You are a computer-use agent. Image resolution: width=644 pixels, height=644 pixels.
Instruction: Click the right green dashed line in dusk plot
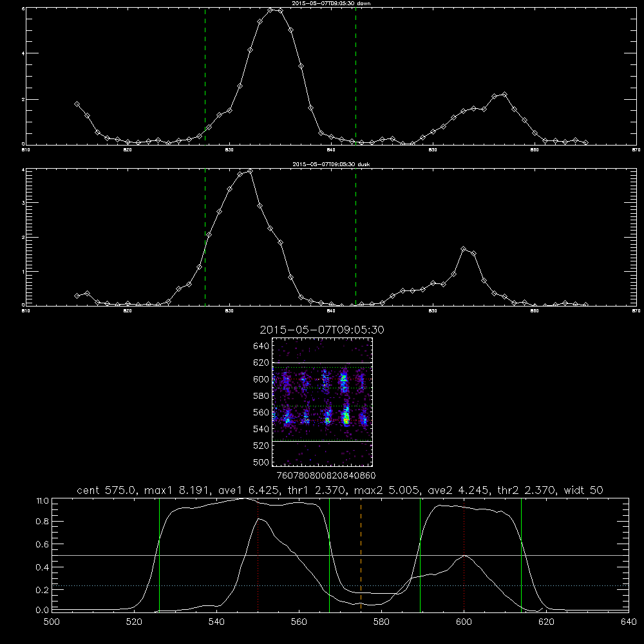click(355, 237)
